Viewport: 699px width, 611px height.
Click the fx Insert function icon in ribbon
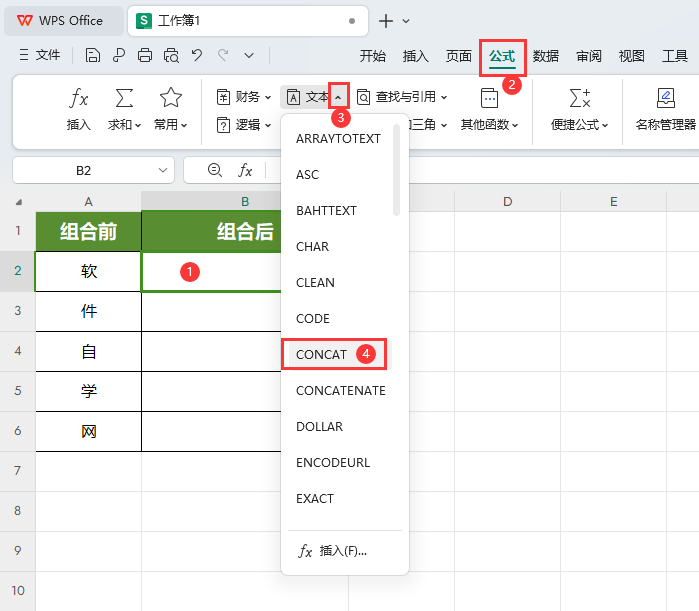79,98
